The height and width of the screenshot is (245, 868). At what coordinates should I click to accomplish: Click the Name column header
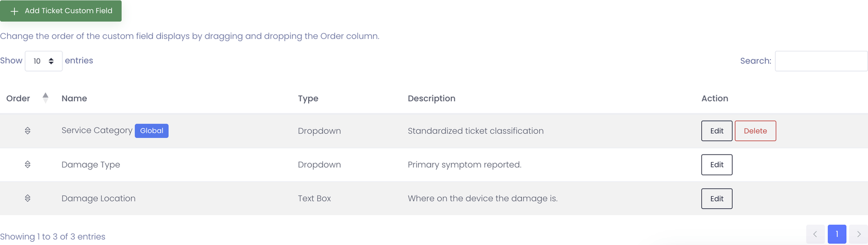[x=74, y=99]
